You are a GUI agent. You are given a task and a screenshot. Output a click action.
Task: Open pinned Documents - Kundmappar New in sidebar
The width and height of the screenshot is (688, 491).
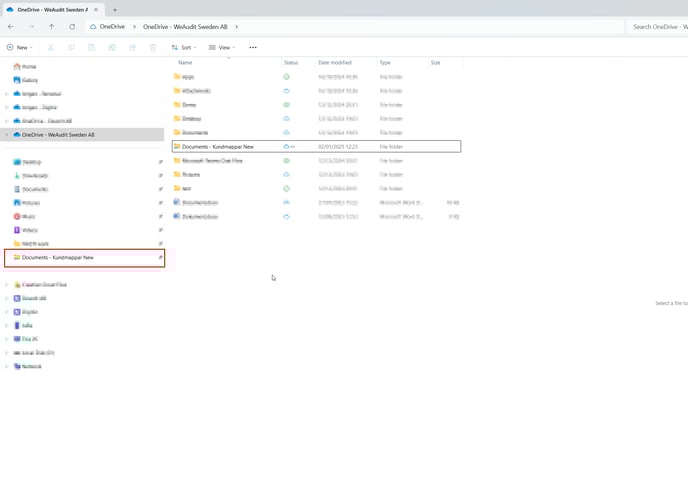(x=84, y=258)
